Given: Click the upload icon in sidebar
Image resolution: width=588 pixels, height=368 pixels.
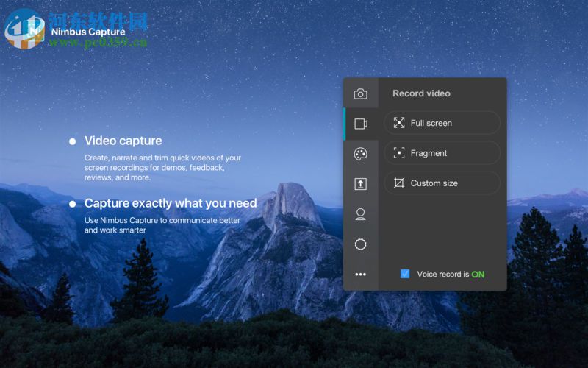Looking at the screenshot, I should tap(360, 184).
